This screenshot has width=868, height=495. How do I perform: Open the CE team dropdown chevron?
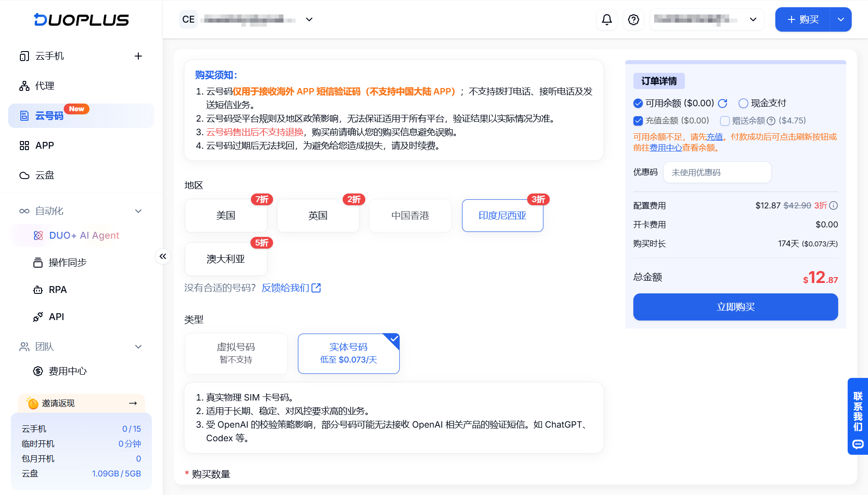pos(309,19)
